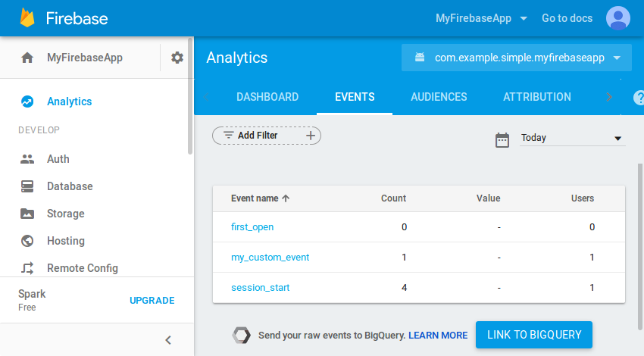Click the plus icon in Add Filter

[x=311, y=136]
